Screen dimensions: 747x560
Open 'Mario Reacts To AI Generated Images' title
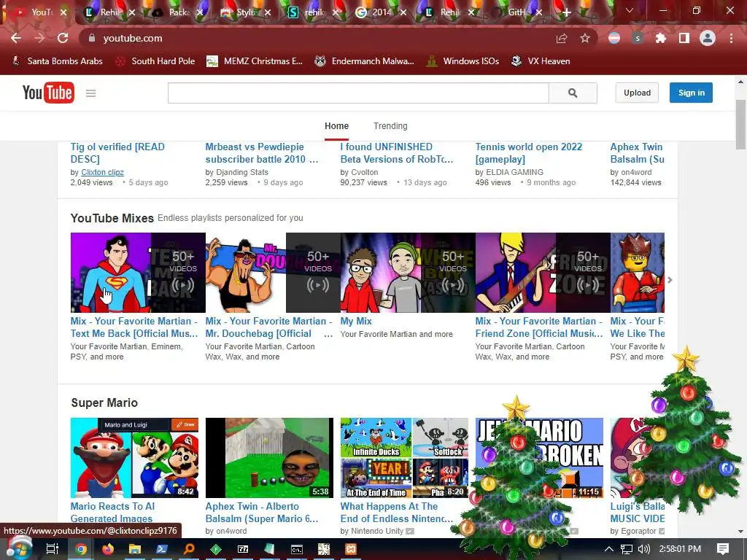[x=112, y=513]
